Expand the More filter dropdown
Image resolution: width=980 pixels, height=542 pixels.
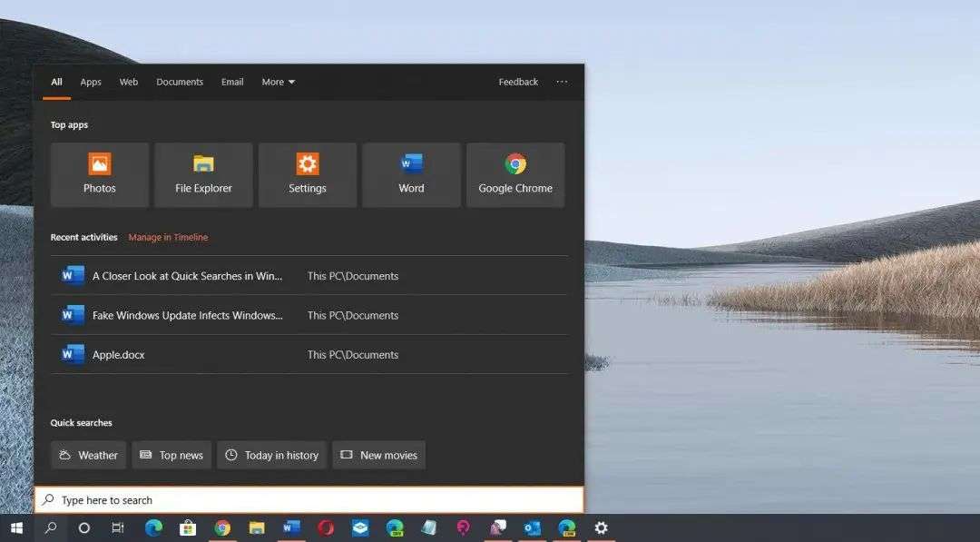pyautogui.click(x=279, y=82)
